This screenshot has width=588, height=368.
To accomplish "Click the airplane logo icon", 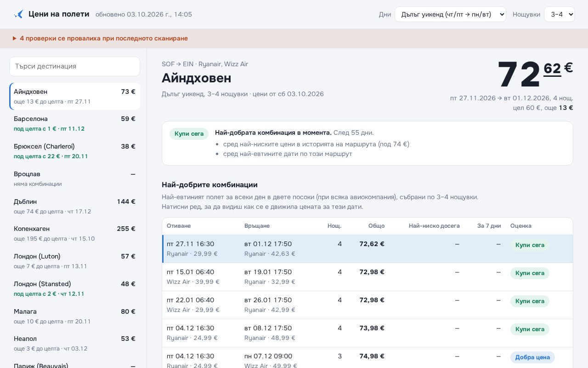I will coord(18,14).
